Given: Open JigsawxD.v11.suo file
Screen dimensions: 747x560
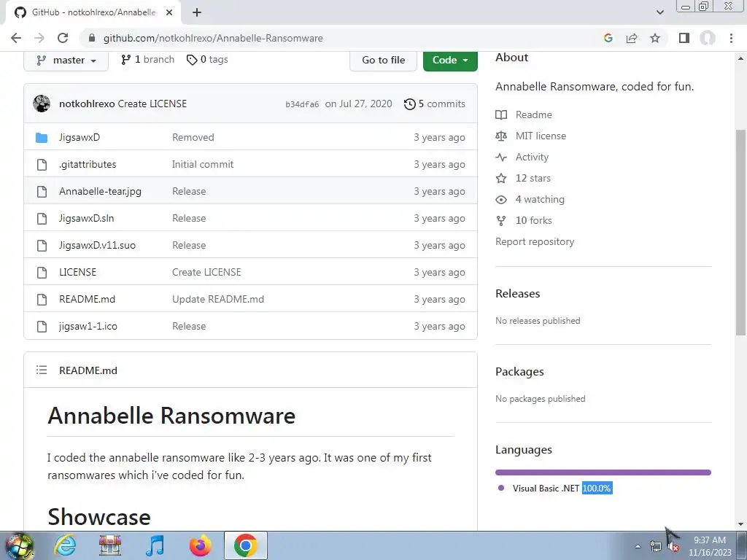Looking at the screenshot, I should [97, 246].
